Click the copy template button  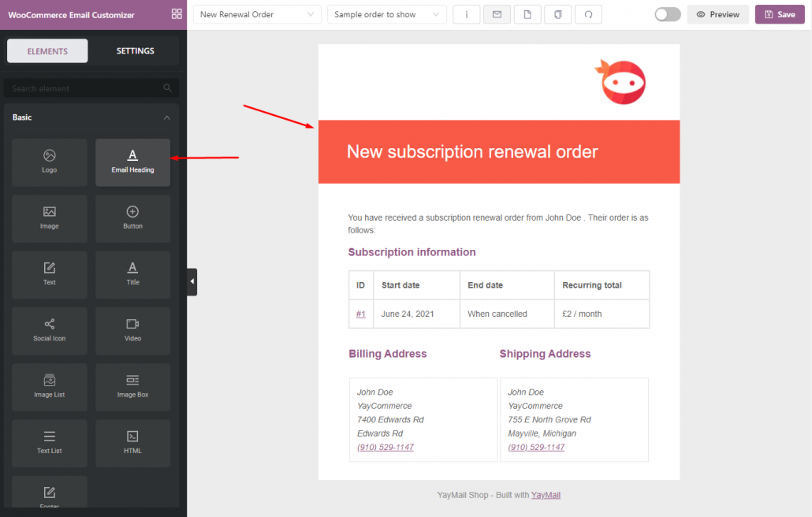[557, 14]
